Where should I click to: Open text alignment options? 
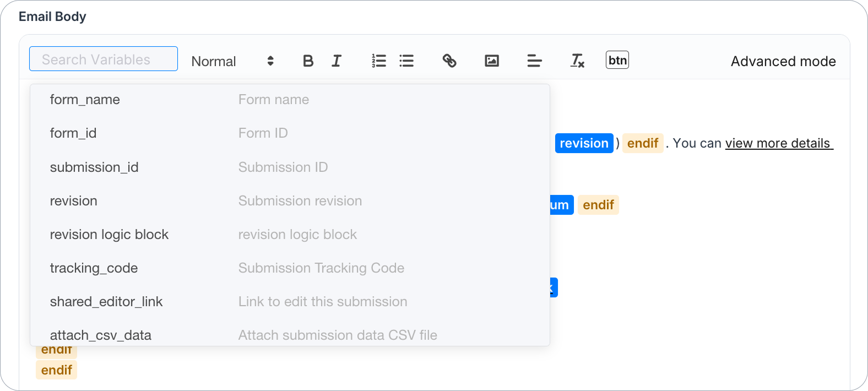click(x=534, y=61)
